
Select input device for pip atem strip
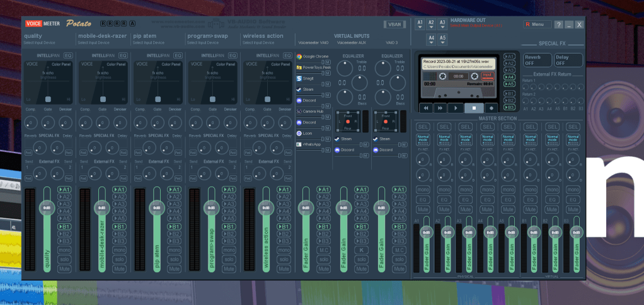point(149,43)
